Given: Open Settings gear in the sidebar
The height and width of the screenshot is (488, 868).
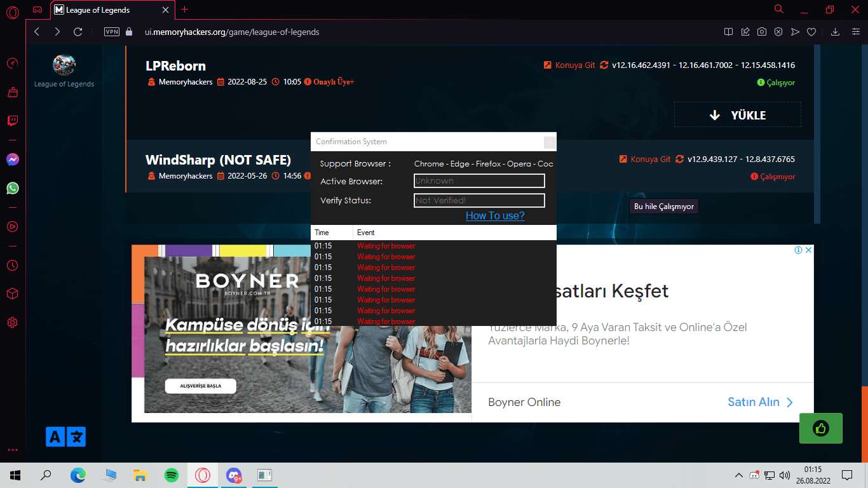Looking at the screenshot, I should tap(12, 323).
